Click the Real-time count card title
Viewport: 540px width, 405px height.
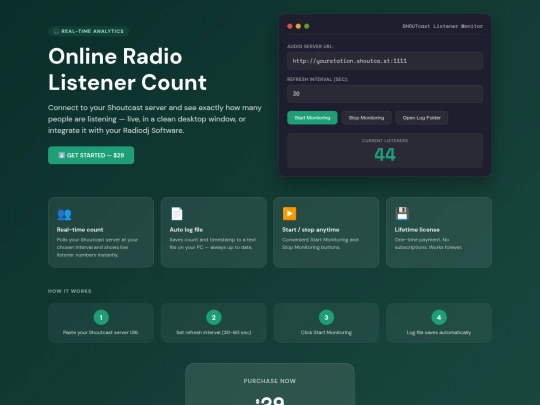click(80, 230)
